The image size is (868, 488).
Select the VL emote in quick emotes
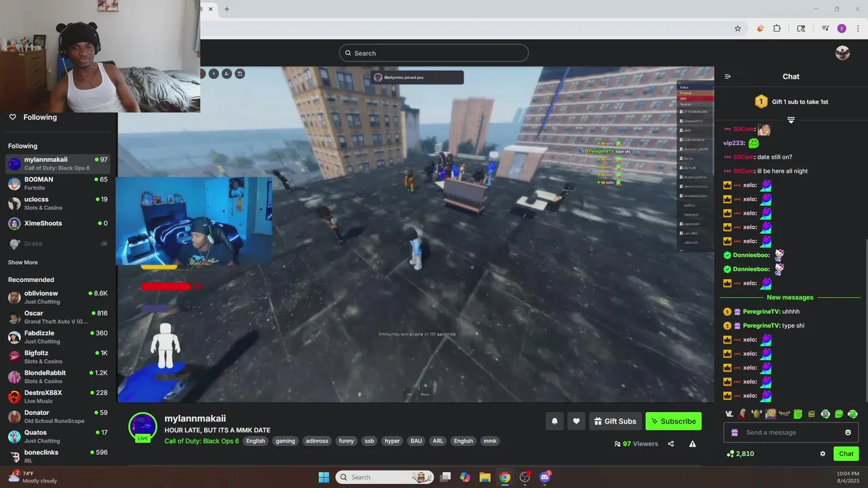click(x=729, y=413)
